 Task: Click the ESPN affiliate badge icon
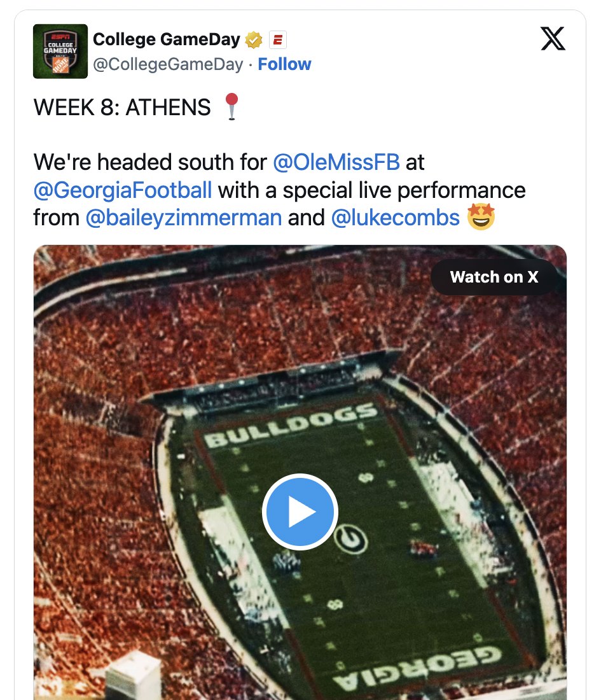coord(277,40)
